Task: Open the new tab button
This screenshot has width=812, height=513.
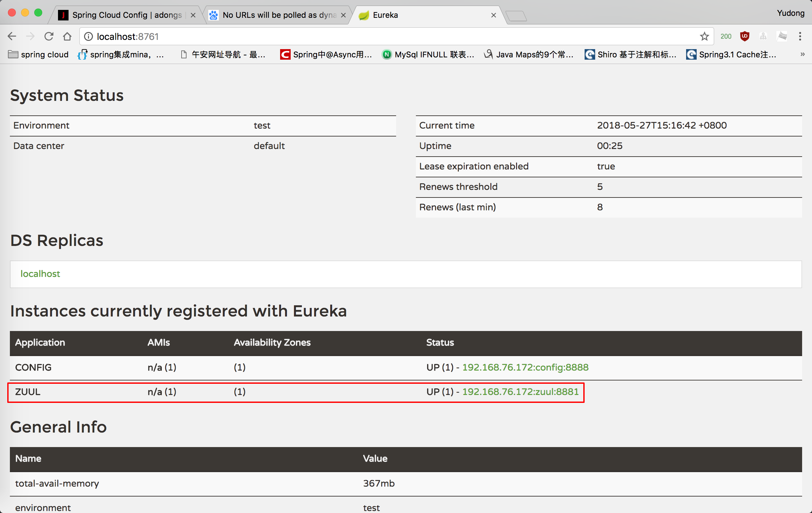Action: pyautogui.click(x=516, y=16)
